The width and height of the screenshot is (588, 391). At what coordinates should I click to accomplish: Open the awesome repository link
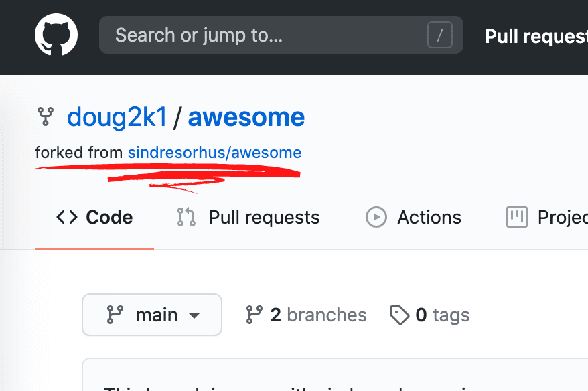click(246, 117)
